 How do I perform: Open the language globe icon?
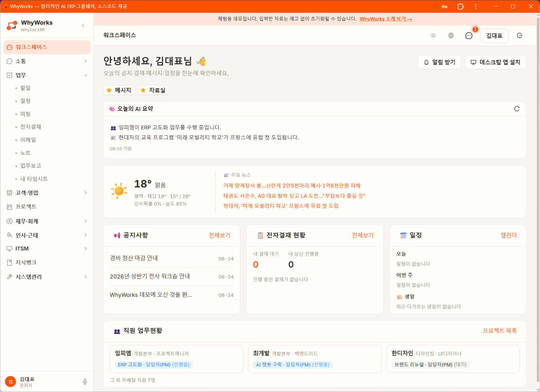pos(451,36)
